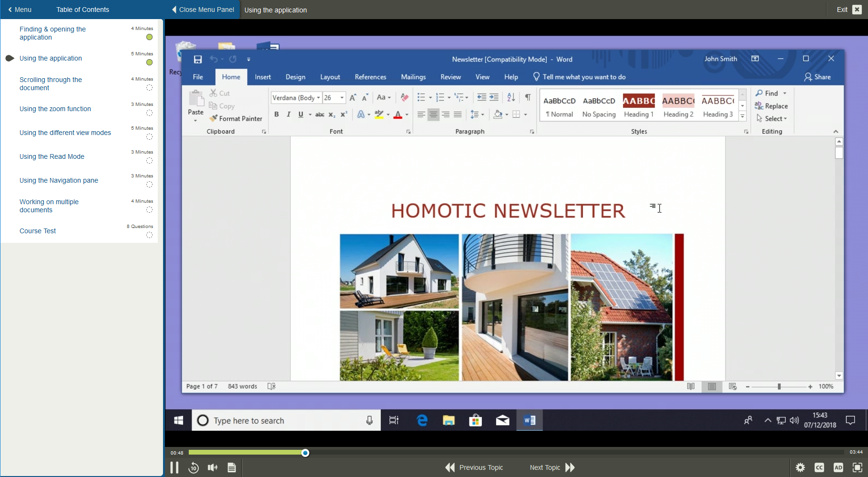The image size is (868, 477).
Task: Open the video transcript icon
Action: pos(232,467)
